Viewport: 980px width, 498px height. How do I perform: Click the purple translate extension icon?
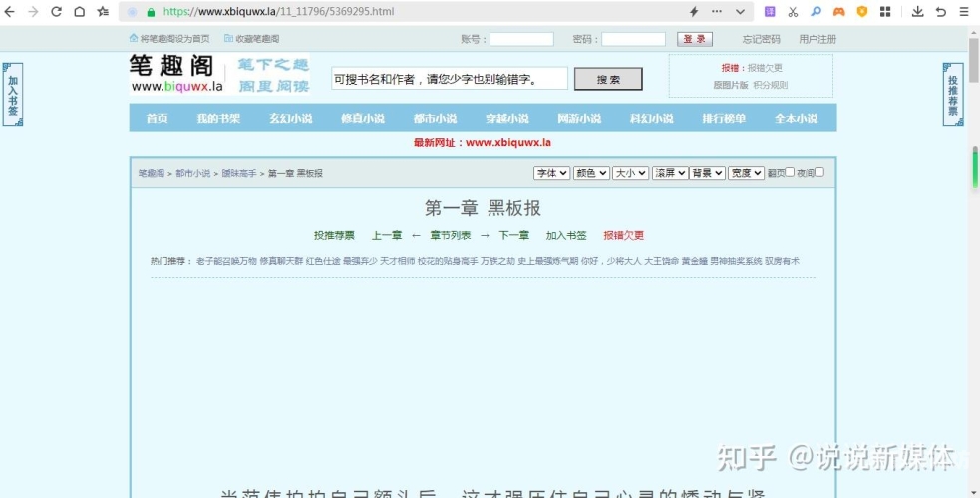click(x=770, y=11)
